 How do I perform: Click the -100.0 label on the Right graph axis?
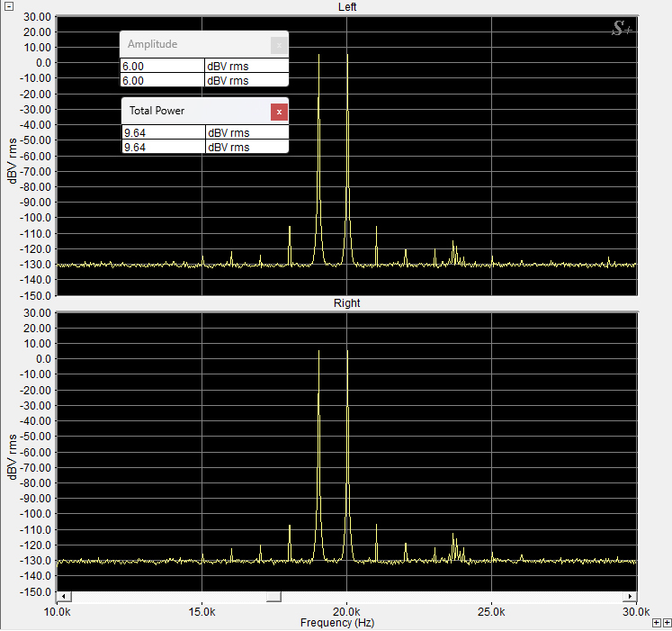[x=35, y=514]
